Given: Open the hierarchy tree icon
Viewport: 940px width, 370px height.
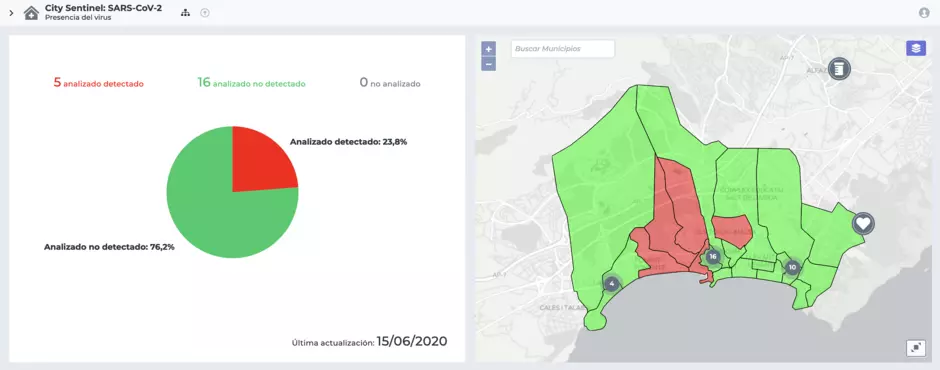Looking at the screenshot, I should pos(185,13).
